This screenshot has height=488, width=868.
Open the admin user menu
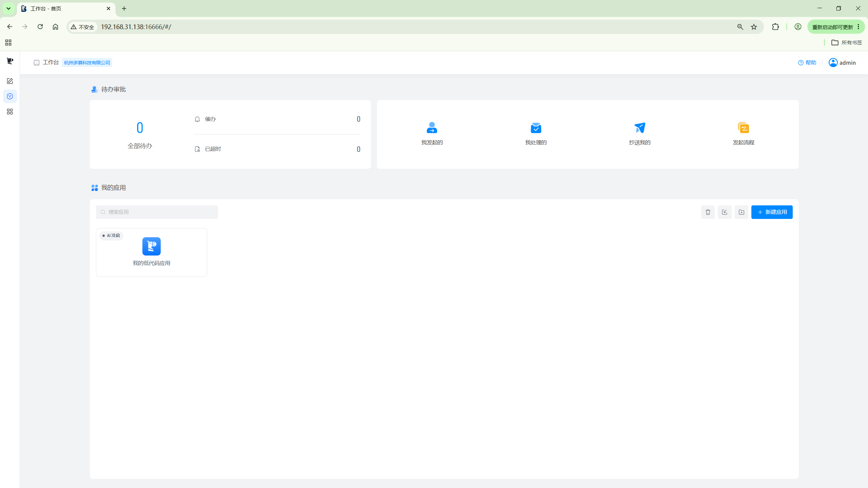point(842,63)
